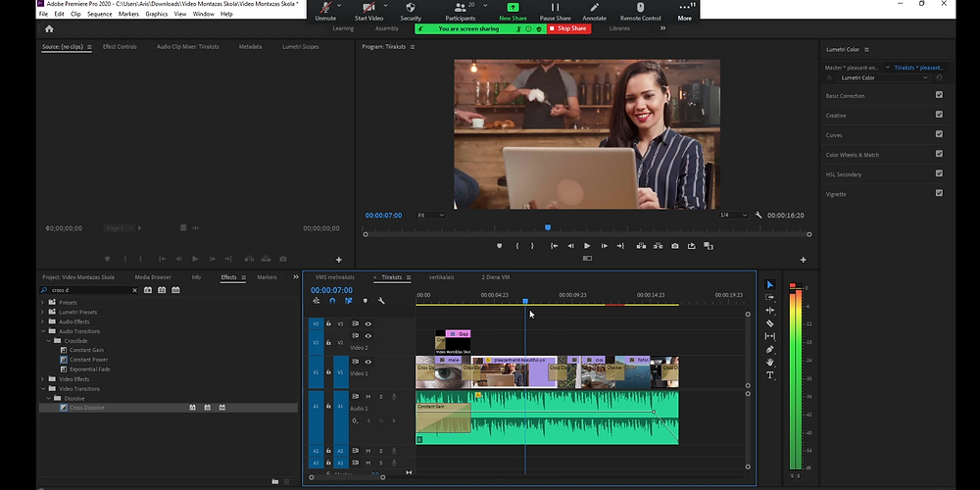Toggle Curves section checkbox
The height and width of the screenshot is (490, 980).
[x=939, y=134]
